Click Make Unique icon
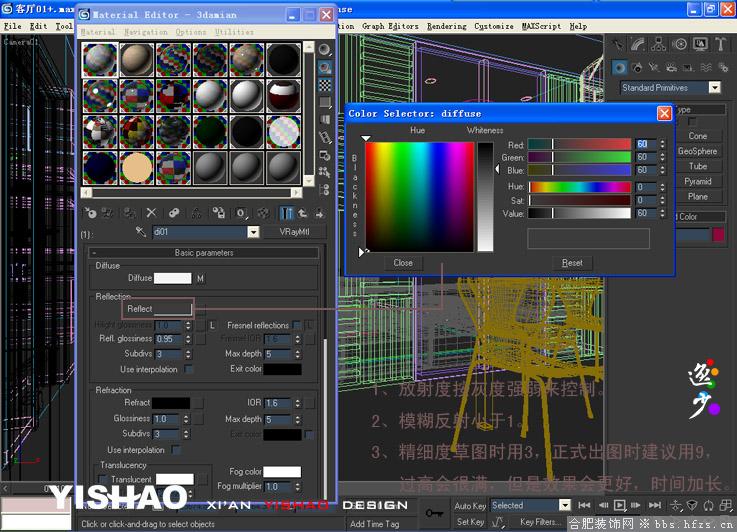Image resolution: width=737 pixels, height=532 pixels. coord(196,213)
